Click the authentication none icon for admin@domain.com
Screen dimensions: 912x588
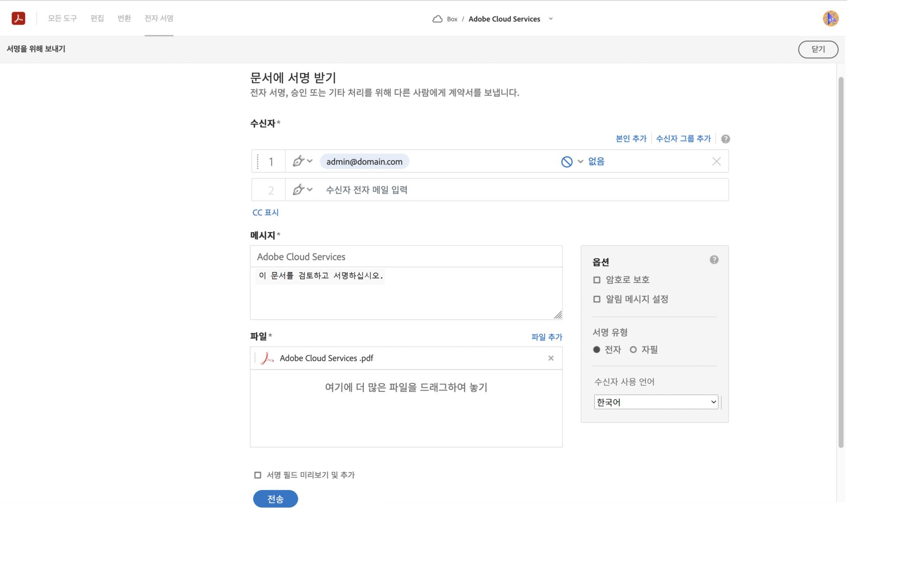click(567, 161)
